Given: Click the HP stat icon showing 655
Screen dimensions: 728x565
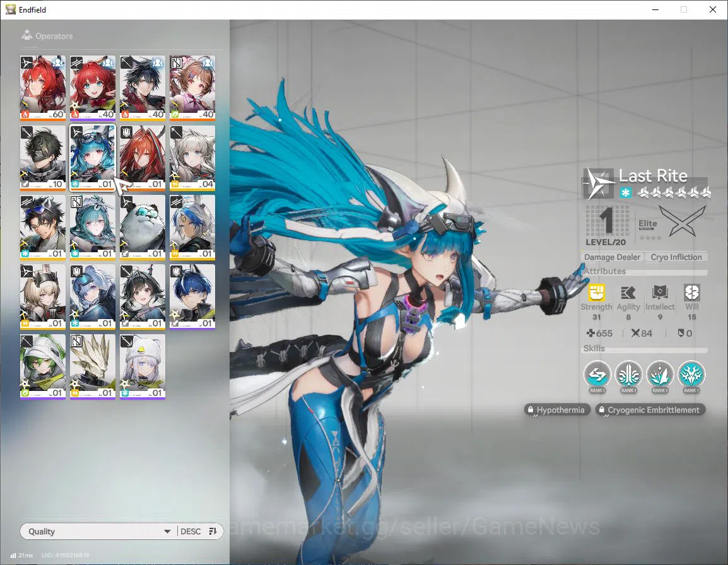Looking at the screenshot, I should tap(590, 333).
